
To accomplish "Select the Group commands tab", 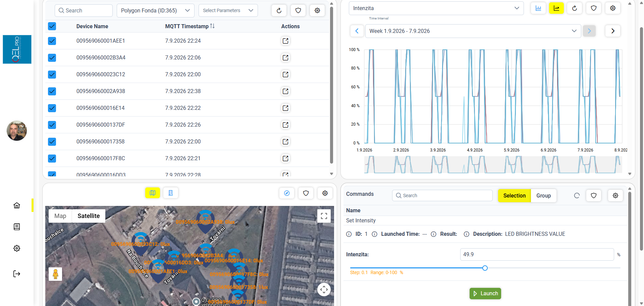I will (x=543, y=195).
